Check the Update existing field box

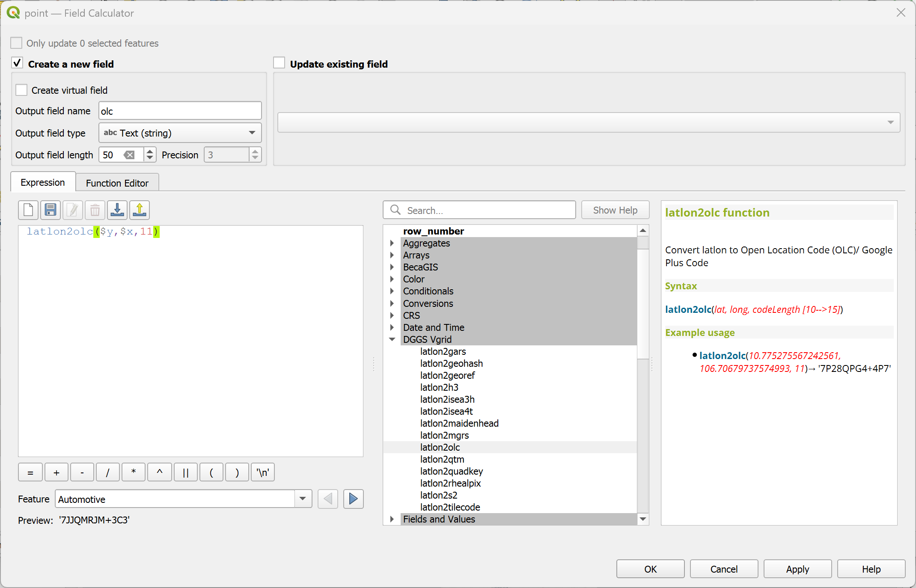point(279,63)
